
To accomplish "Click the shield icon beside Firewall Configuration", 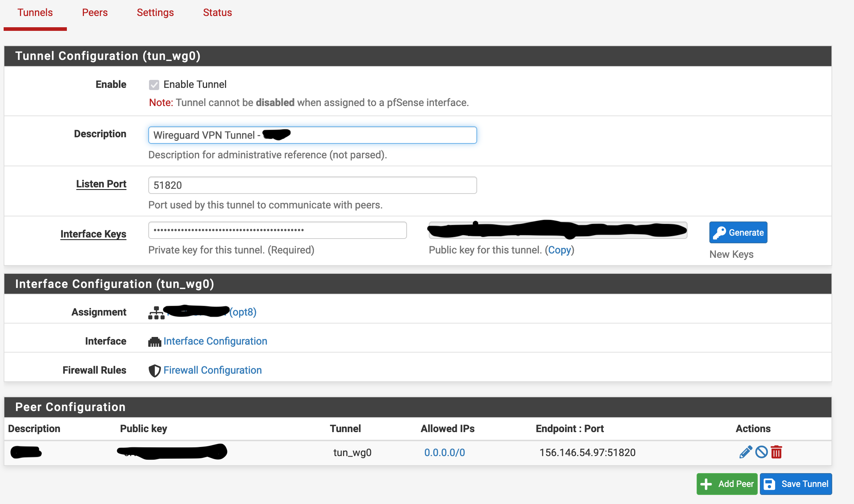I will (x=154, y=371).
